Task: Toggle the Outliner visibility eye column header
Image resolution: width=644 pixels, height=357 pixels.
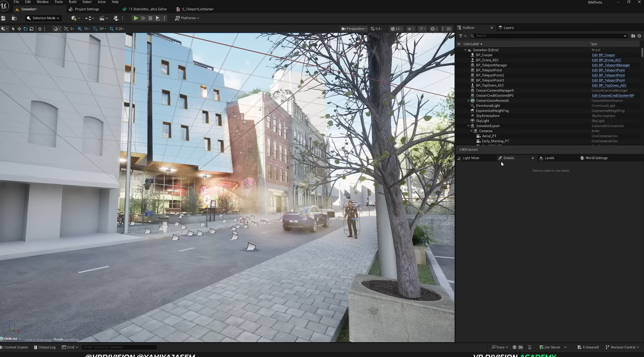Action: [459, 44]
